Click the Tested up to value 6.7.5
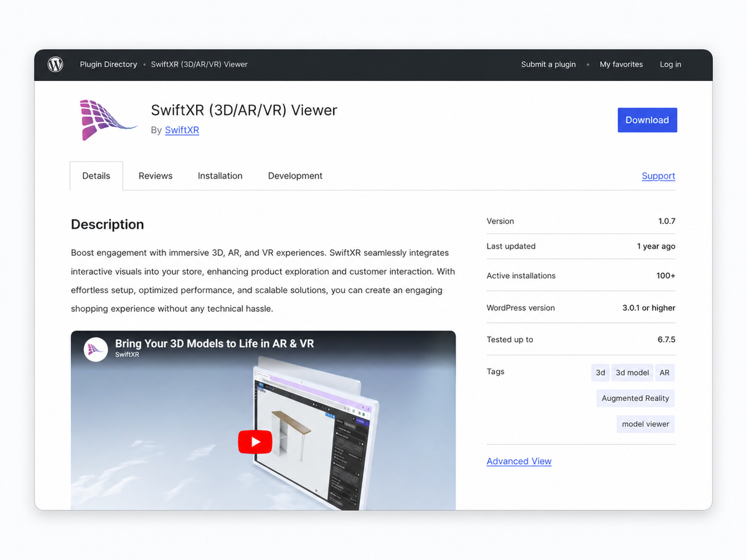The image size is (747, 560). (x=667, y=340)
